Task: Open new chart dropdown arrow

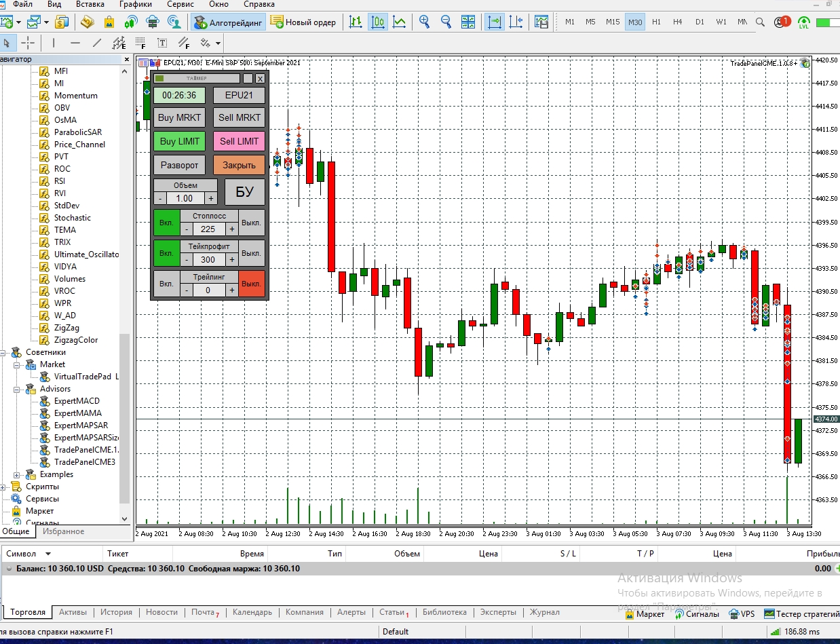Action: click(x=20, y=22)
